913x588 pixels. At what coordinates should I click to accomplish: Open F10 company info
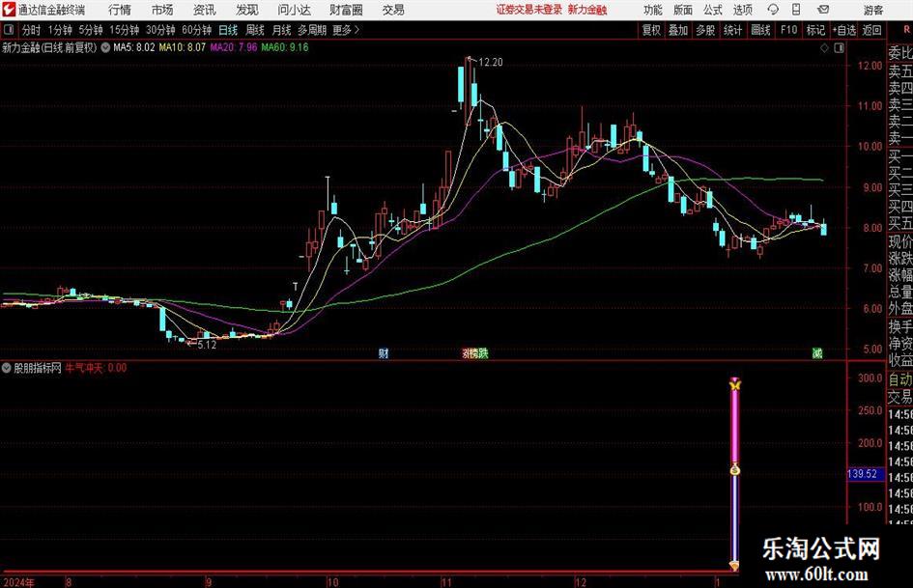click(789, 30)
